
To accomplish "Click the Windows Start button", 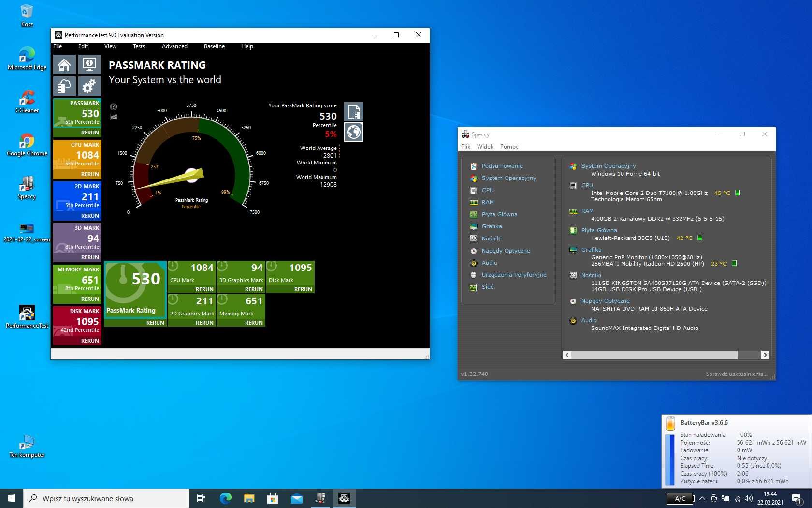I will tap(12, 498).
